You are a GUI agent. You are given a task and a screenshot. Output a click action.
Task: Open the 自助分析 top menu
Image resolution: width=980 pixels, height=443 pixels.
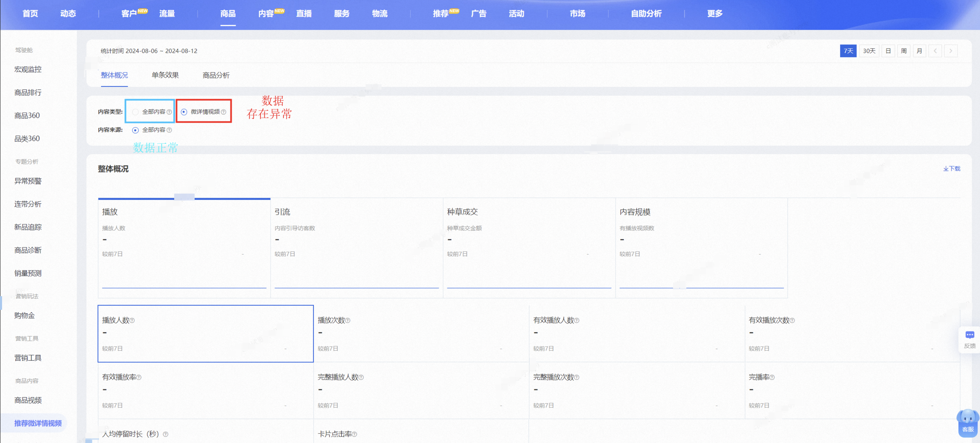(646, 14)
